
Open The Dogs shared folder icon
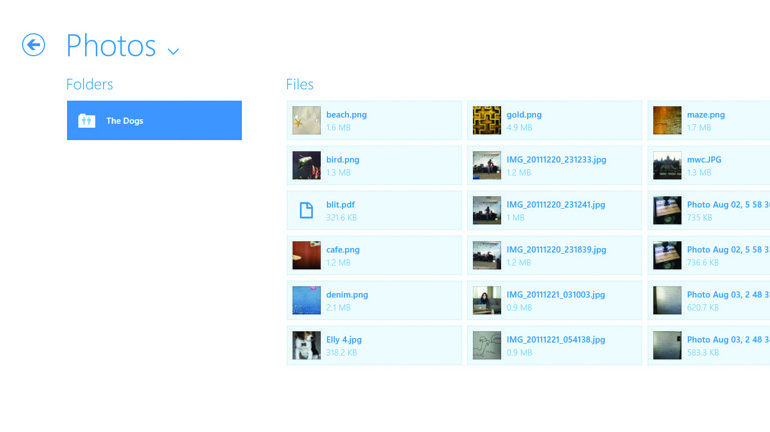[87, 121]
